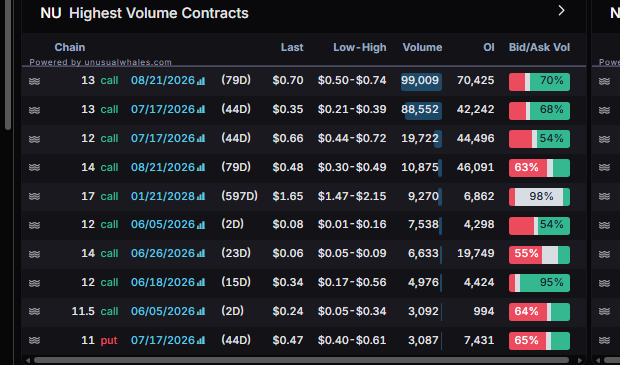
Task: Open the 07/17/2026 expiry link on 11 put row
Action: (163, 340)
